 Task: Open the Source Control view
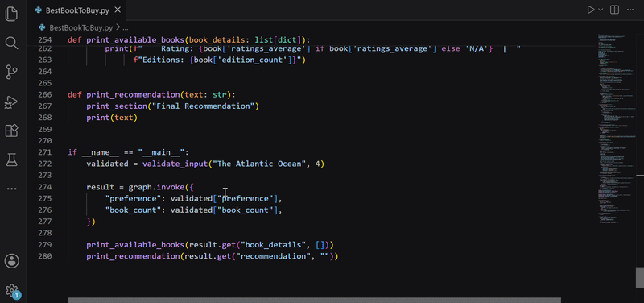tap(11, 72)
